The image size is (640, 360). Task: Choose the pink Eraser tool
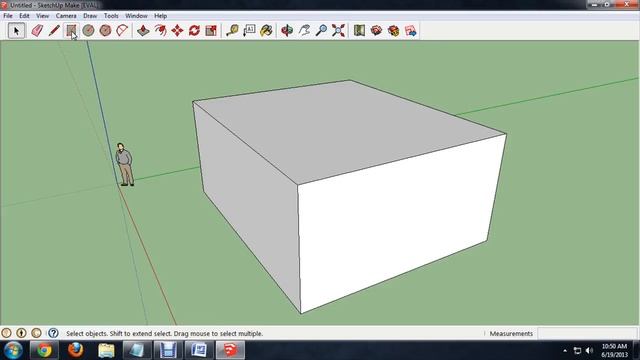click(37, 31)
